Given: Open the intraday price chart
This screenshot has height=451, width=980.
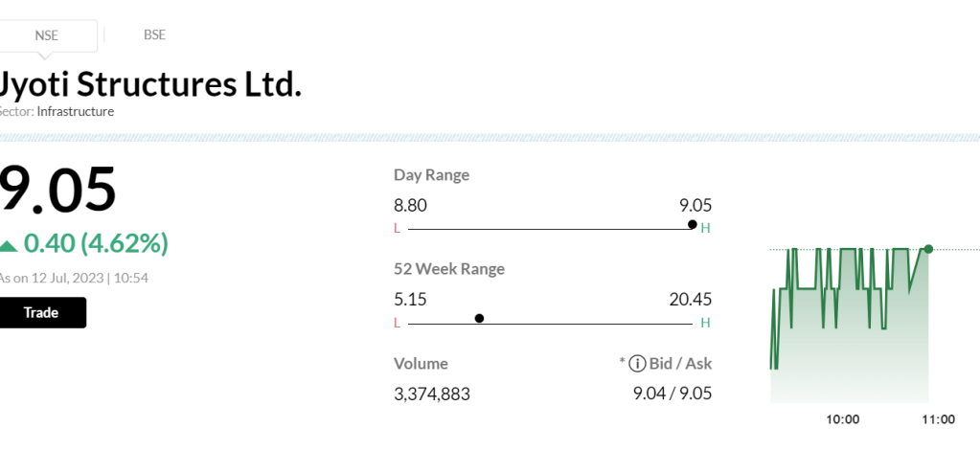Looking at the screenshot, I should click(x=848, y=326).
